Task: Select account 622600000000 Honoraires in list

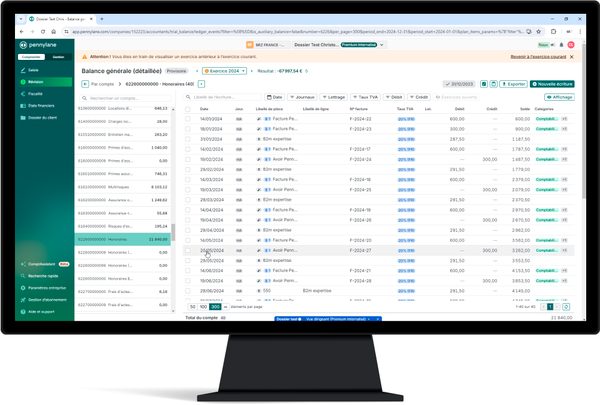Action: (122, 240)
